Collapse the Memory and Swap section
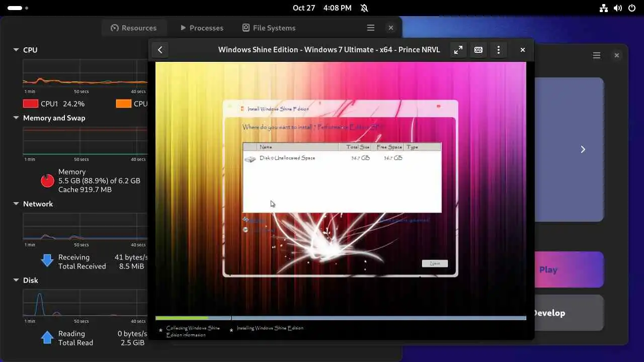 coord(16,118)
